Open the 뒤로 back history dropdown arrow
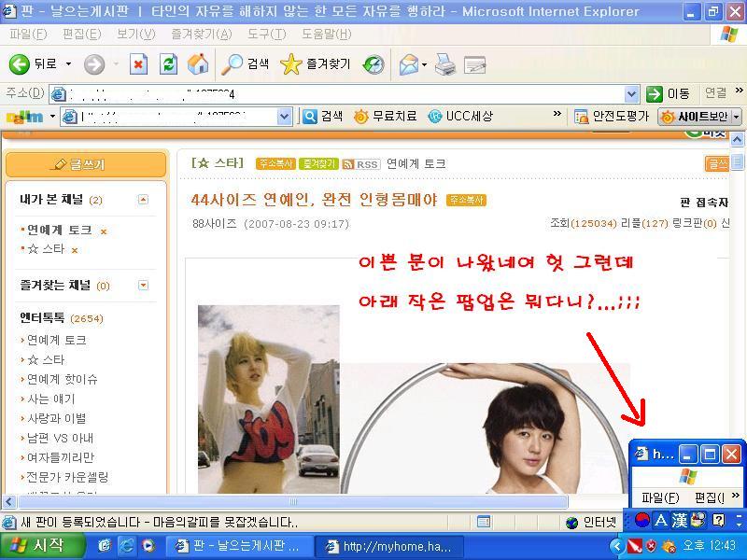Viewport: 747px width, 560px height. tap(68, 63)
